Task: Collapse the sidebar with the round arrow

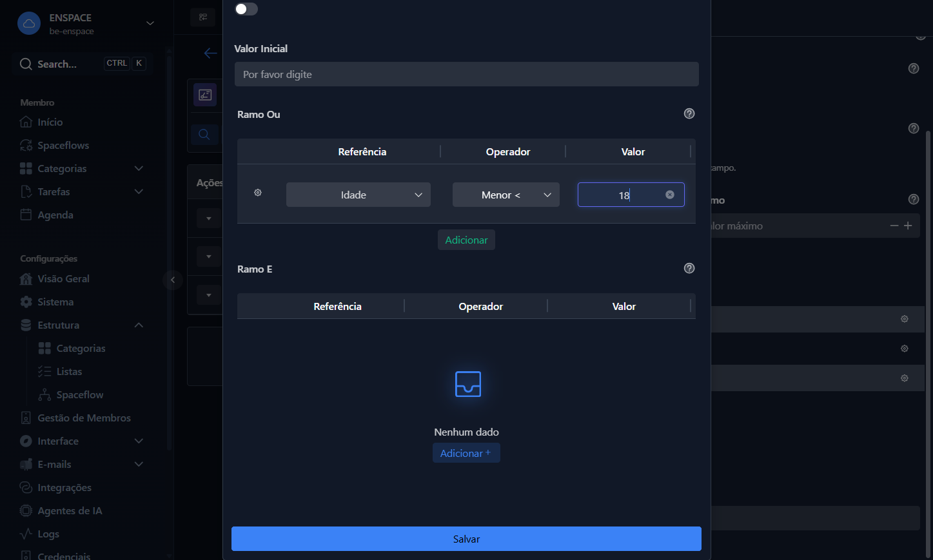Action: (173, 280)
